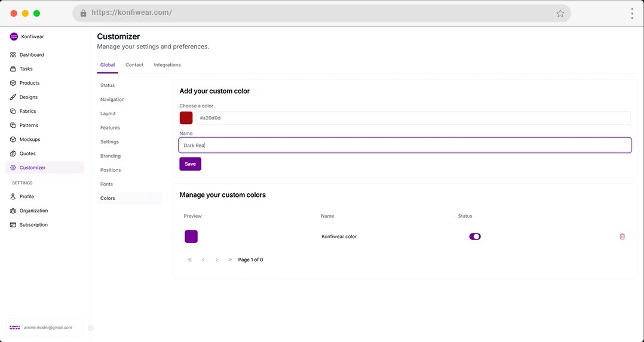Click the Status column header
The image size is (644, 342).
click(x=465, y=216)
